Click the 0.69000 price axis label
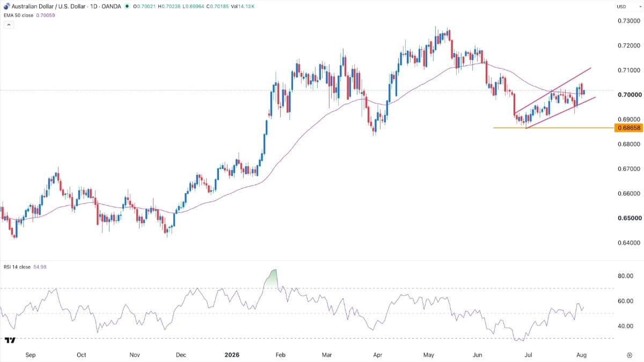 point(629,120)
